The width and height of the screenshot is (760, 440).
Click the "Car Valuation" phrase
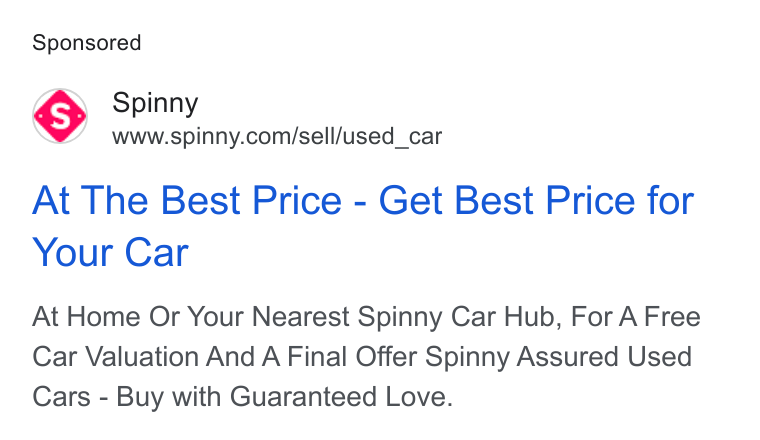point(115,357)
